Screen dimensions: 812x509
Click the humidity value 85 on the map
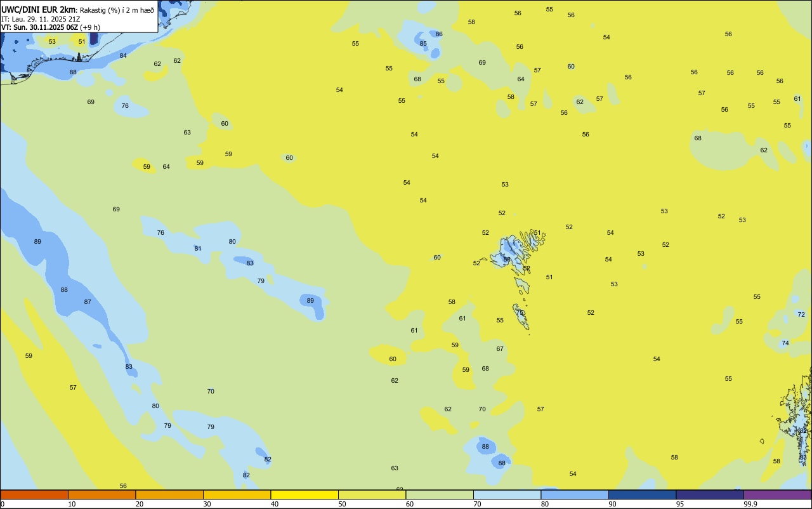[x=423, y=44]
